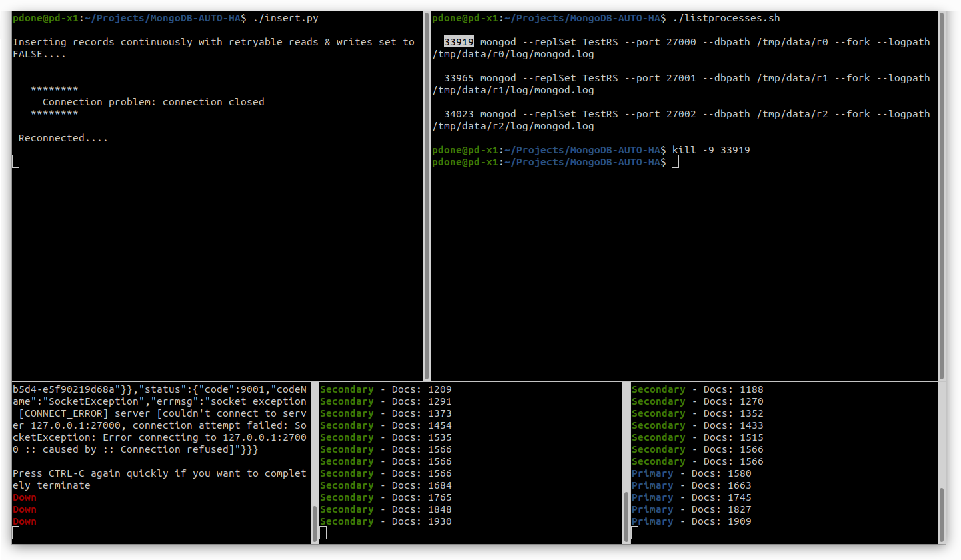Image resolution: width=961 pixels, height=560 pixels.
Task: Click 'Secondary - Docs: 1352' row
Action: pyautogui.click(x=698, y=413)
